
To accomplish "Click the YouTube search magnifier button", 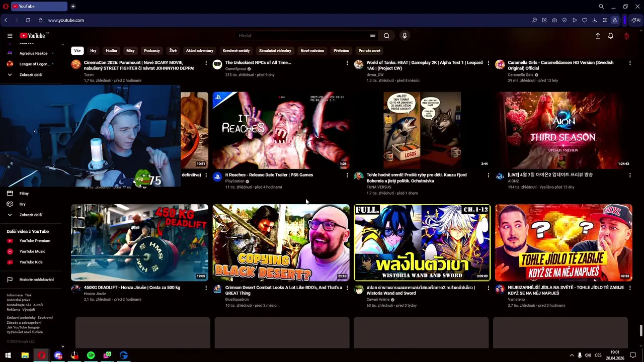I will pos(386,36).
